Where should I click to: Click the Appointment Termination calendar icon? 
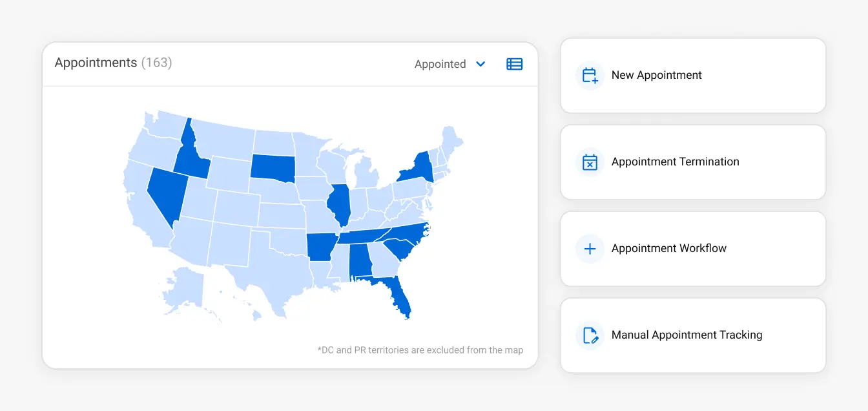pos(590,162)
